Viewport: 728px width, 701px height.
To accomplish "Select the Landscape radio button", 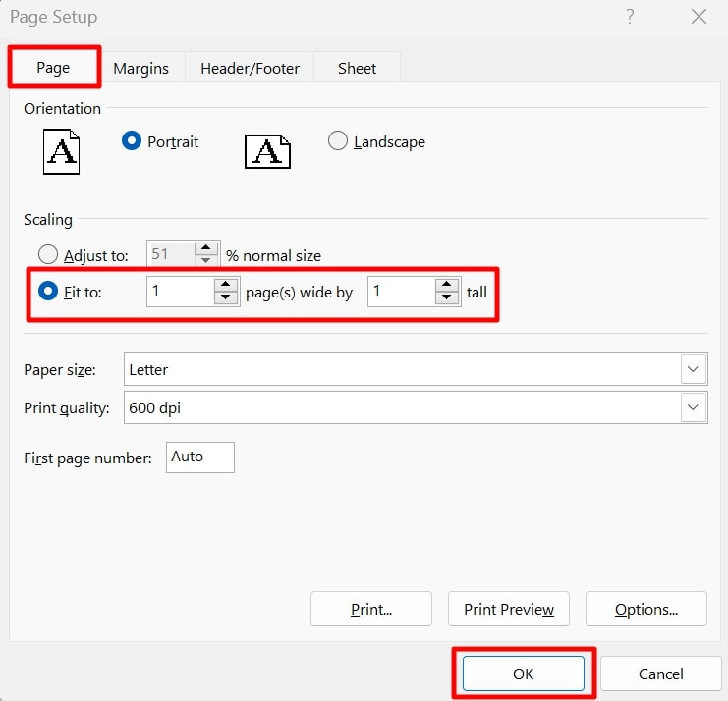I will [338, 141].
